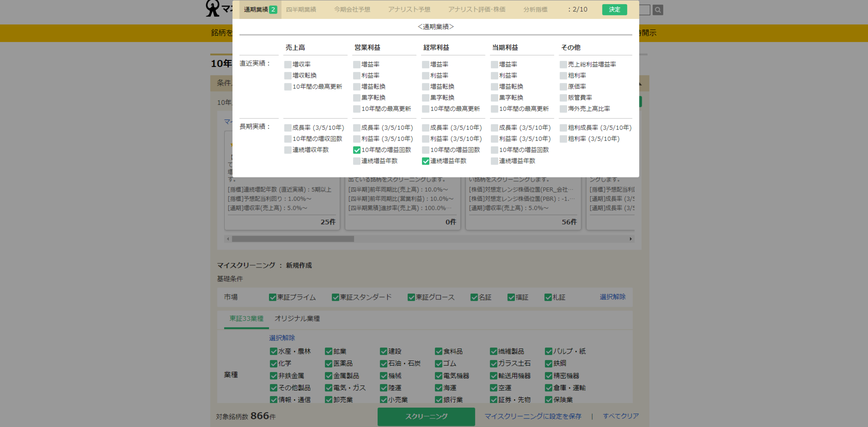This screenshot has height=427, width=868.
Task: Uncheck 精密機器 industry
Action: [549, 376]
